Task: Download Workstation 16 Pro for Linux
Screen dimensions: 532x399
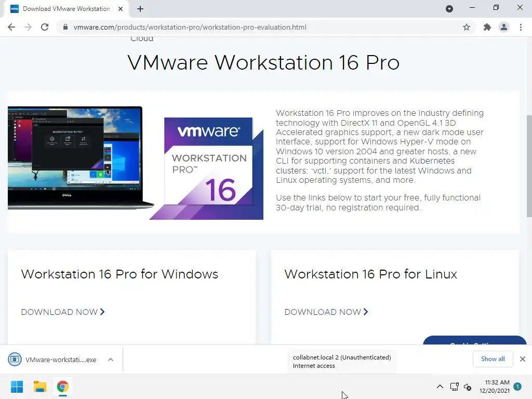Action: tap(326, 312)
